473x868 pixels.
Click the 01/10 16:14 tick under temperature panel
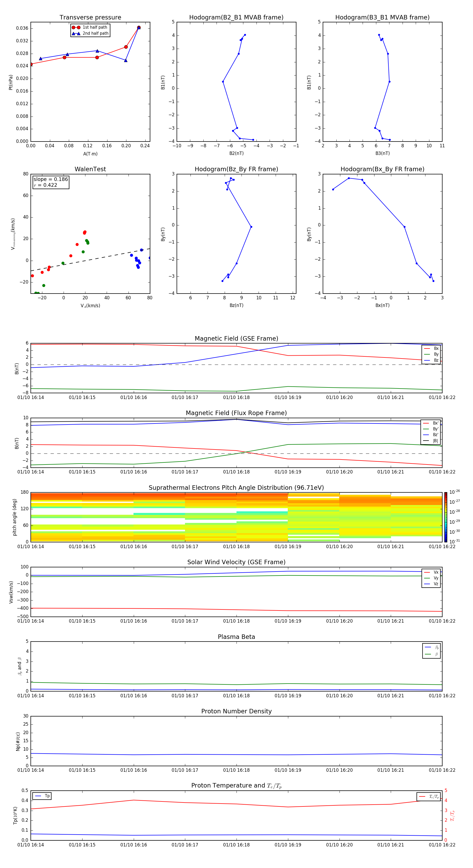point(31,845)
